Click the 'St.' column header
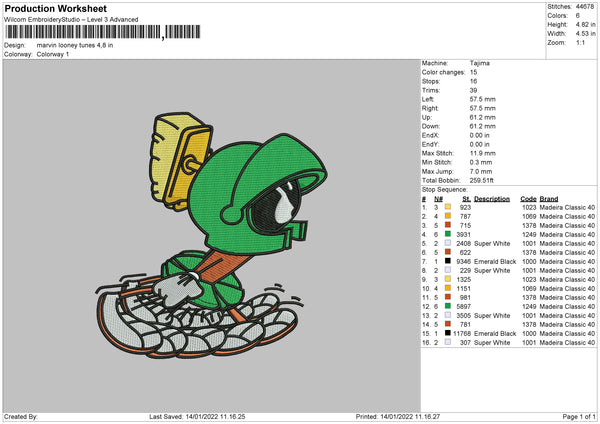600x424 pixels. (466, 199)
